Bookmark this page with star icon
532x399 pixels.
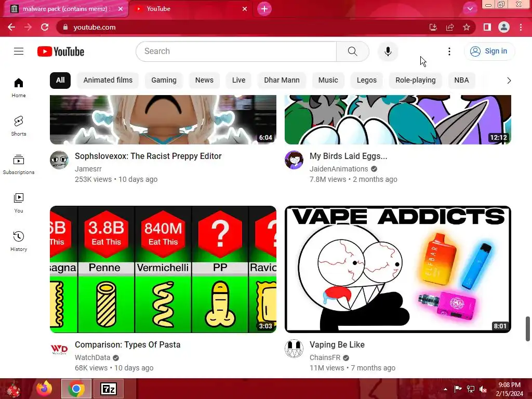click(x=467, y=27)
